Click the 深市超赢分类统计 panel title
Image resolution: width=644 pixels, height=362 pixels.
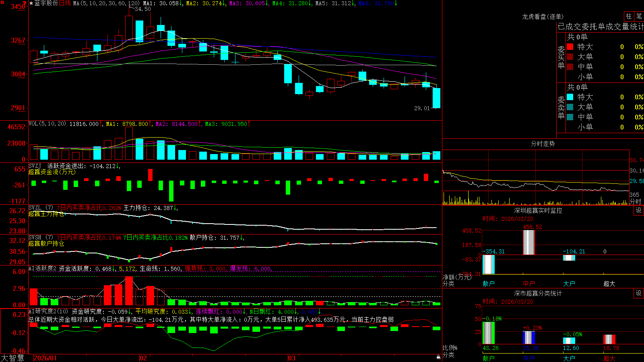(x=538, y=293)
